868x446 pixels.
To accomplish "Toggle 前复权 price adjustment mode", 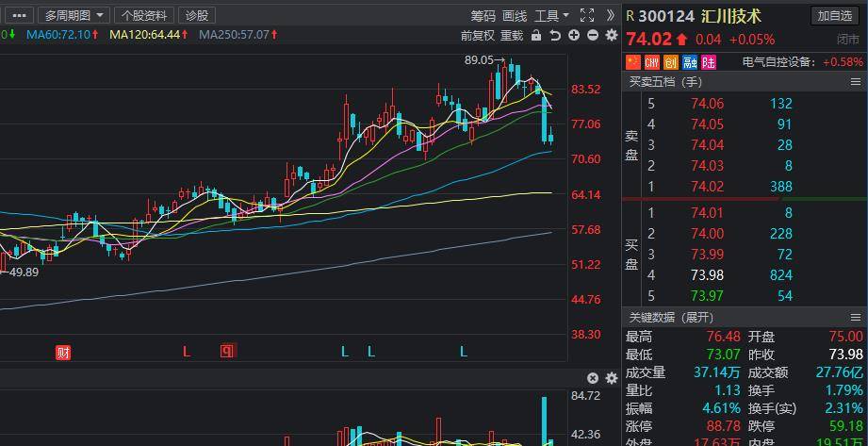I will pos(478,35).
